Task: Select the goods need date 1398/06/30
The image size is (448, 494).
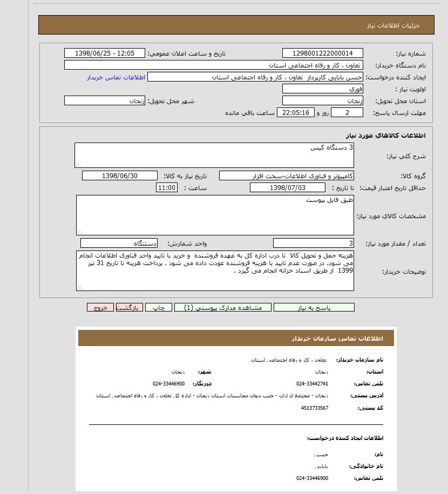Action: [x=119, y=176]
